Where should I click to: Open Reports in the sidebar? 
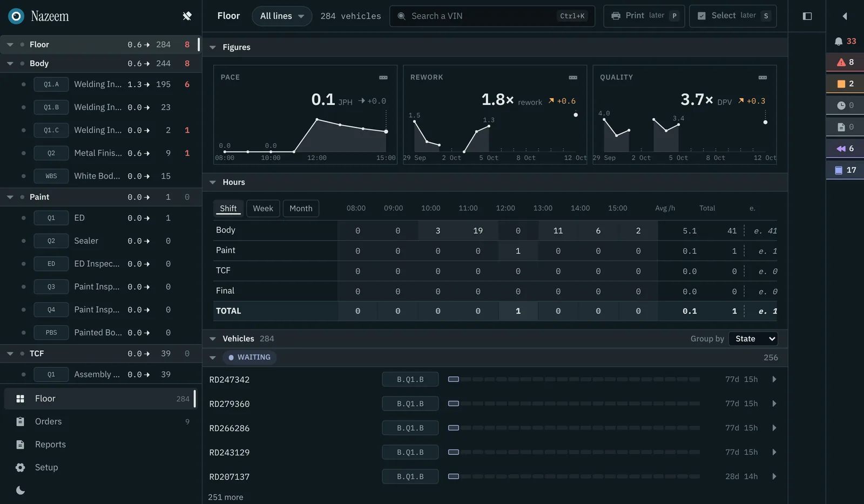point(100,445)
